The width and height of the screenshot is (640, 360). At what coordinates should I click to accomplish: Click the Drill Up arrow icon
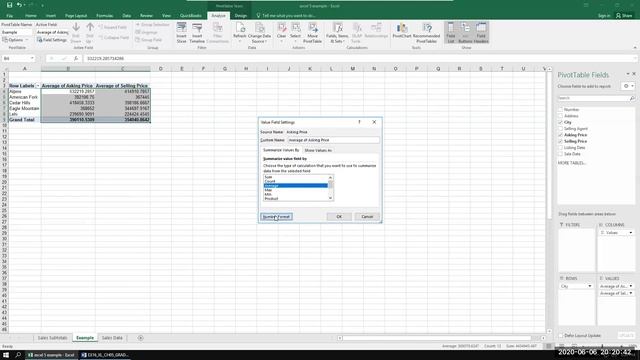pyautogui.click(x=90, y=27)
